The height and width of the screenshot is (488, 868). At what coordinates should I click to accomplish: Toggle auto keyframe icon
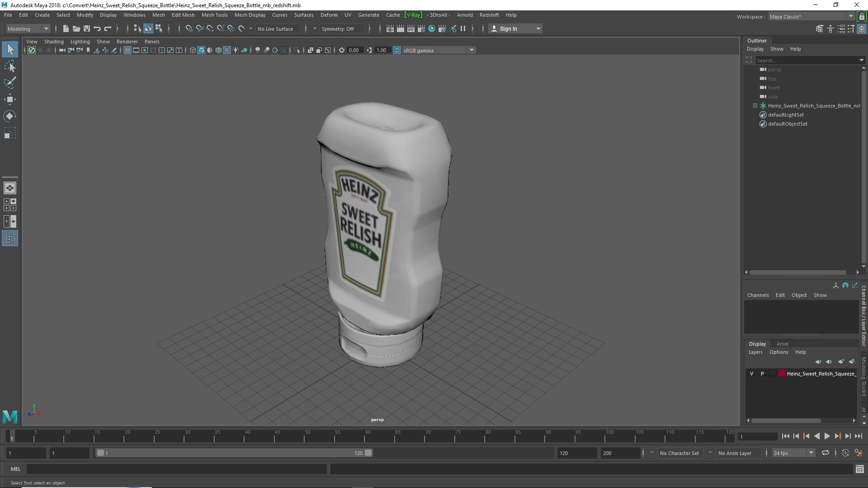click(845, 453)
